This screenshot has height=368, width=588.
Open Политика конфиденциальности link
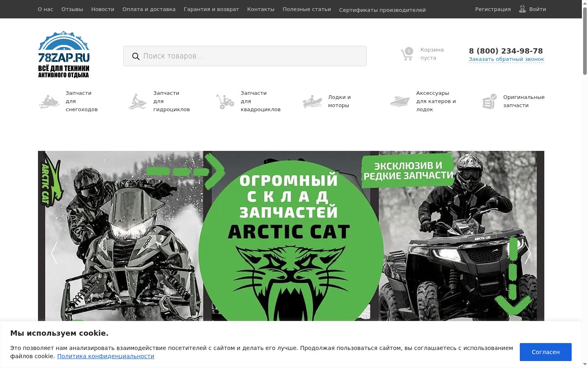[x=106, y=356]
